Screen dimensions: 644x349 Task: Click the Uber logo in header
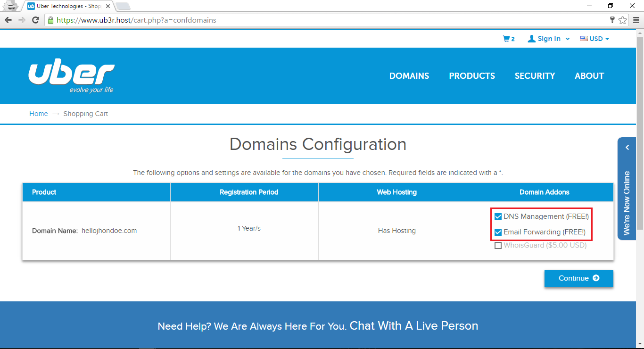pyautogui.click(x=71, y=76)
